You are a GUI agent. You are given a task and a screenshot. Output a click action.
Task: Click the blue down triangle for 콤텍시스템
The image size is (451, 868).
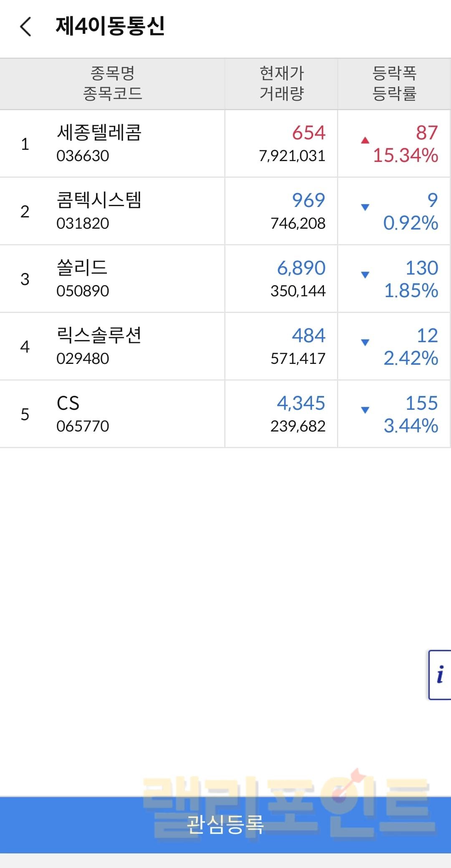coord(365,207)
